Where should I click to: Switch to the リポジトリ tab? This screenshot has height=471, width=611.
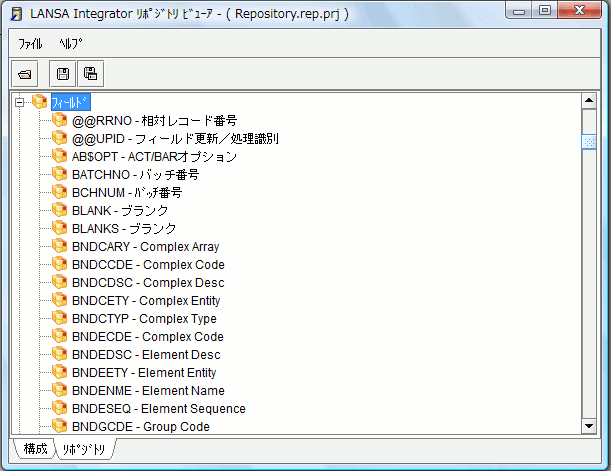coord(84,450)
